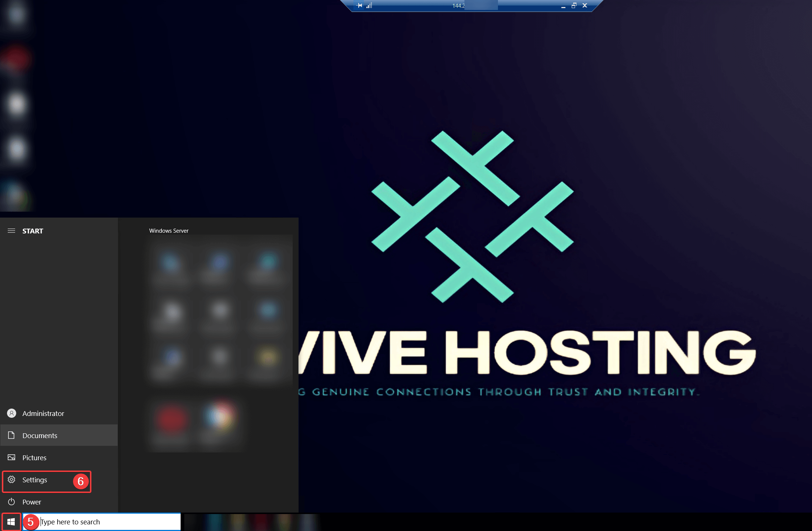
Task: Open the Power options
Action: click(59, 502)
